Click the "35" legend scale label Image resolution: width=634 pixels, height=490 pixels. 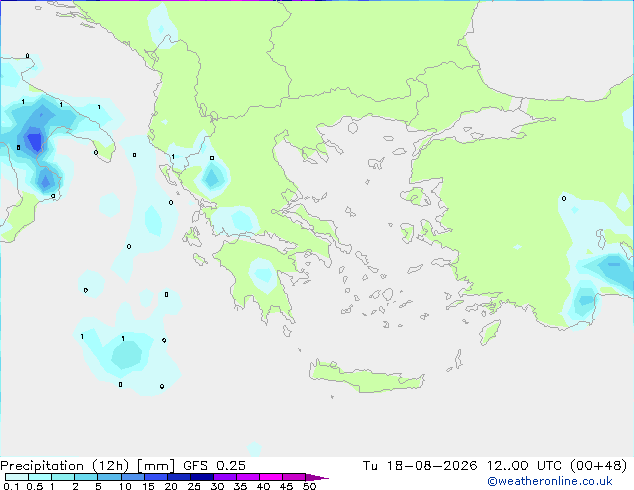(x=240, y=486)
